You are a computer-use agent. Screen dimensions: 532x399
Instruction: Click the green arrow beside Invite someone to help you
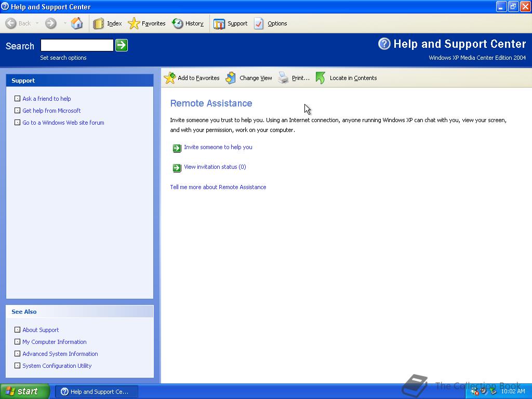(177, 148)
